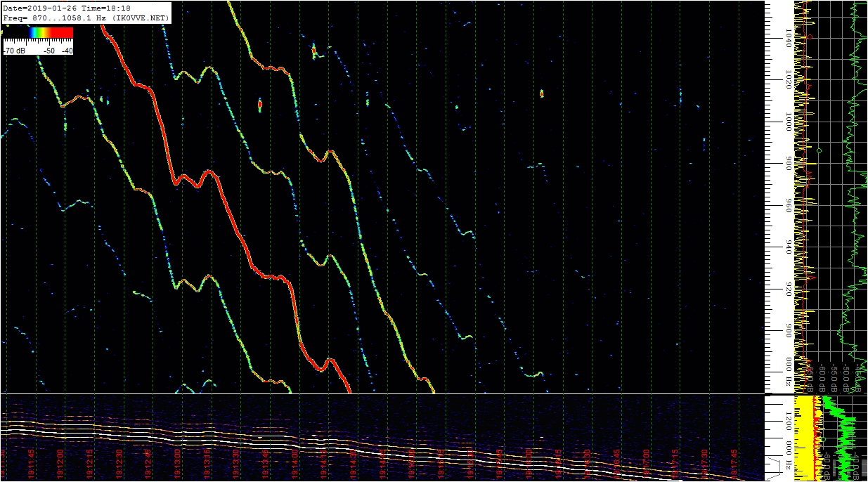Image resolution: width=868 pixels, height=482 pixels.
Task: Click the -70 dB label of color scale
Action: coord(15,51)
